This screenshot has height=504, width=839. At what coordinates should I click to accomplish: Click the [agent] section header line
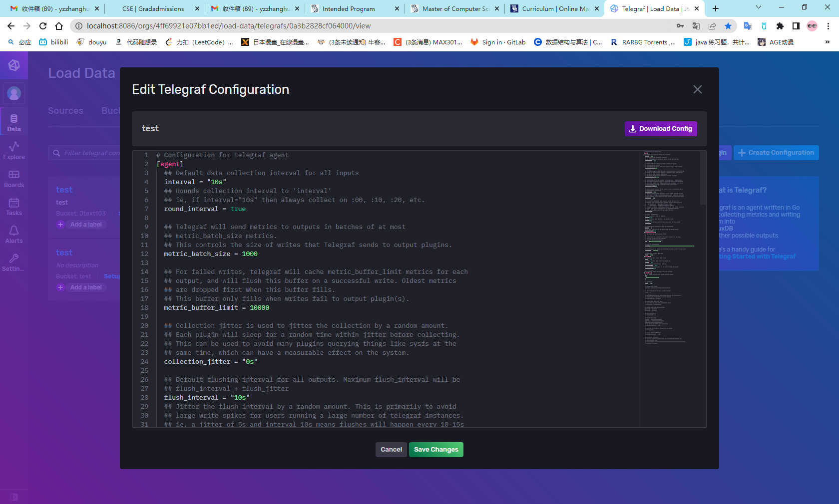click(x=170, y=164)
